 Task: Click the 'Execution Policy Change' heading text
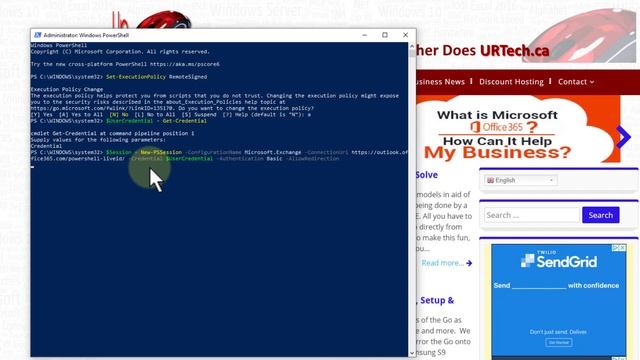67,89
